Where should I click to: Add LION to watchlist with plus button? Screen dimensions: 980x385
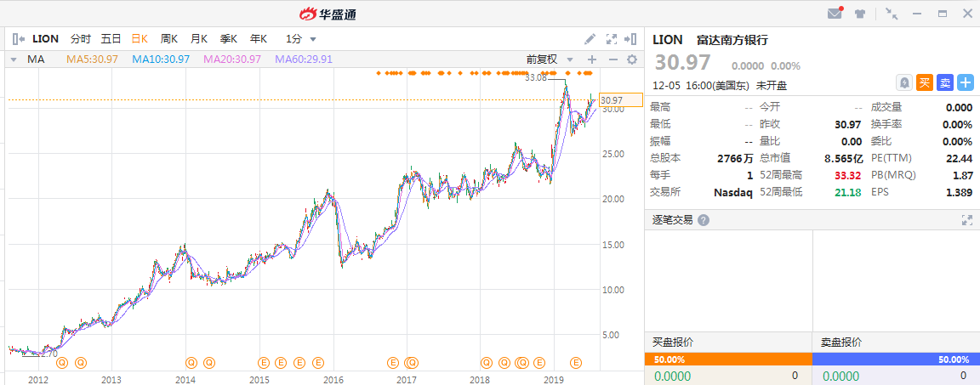(x=966, y=82)
